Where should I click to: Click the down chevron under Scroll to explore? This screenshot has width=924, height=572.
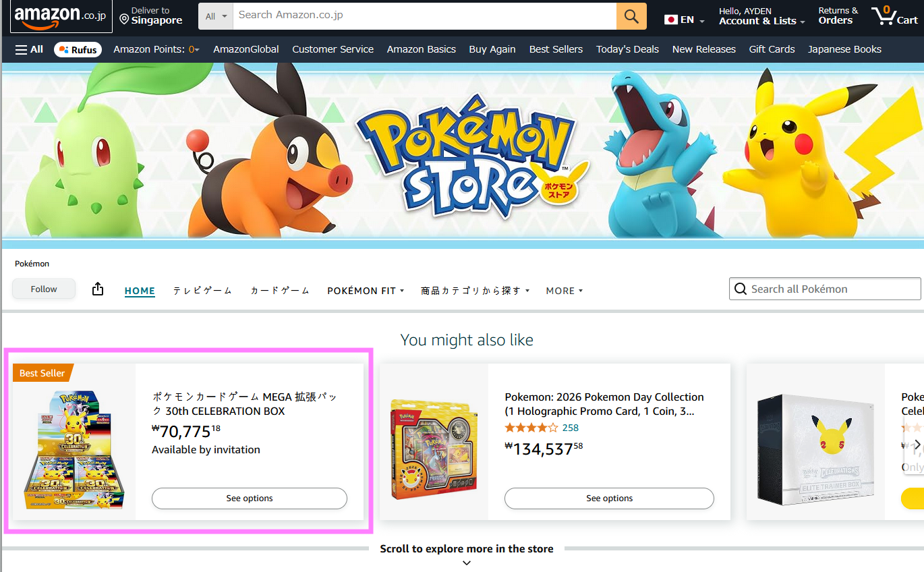467,563
